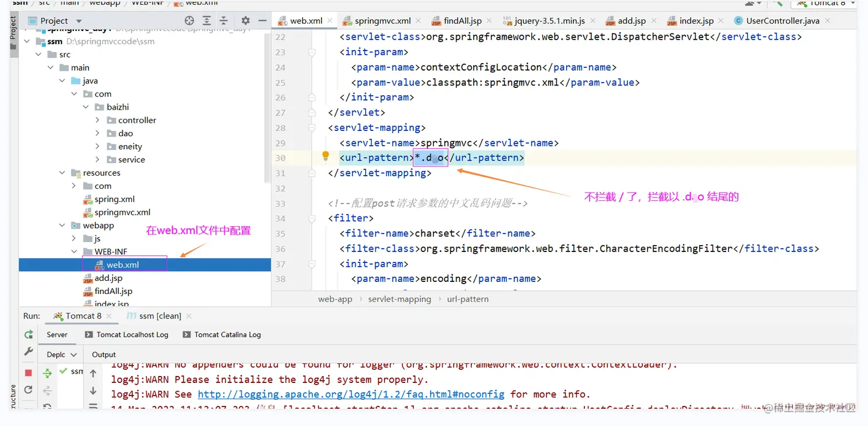Screen dimensions: 868x426
Task: Stop the running Tomcat server
Action: point(29,373)
